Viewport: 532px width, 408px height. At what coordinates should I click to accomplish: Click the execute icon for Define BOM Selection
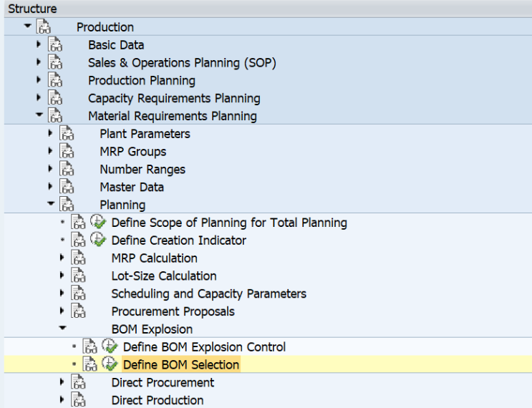pos(110,364)
